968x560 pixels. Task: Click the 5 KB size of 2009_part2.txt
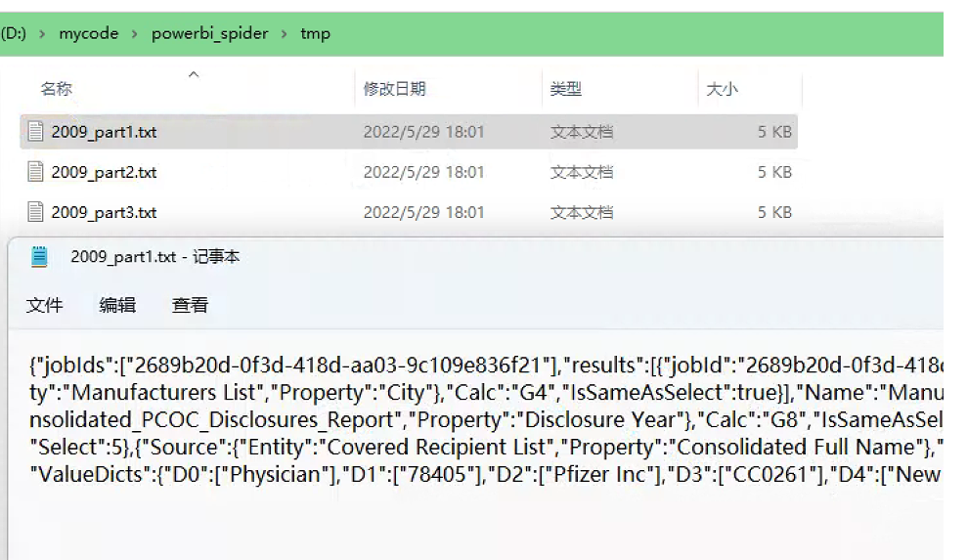click(774, 171)
